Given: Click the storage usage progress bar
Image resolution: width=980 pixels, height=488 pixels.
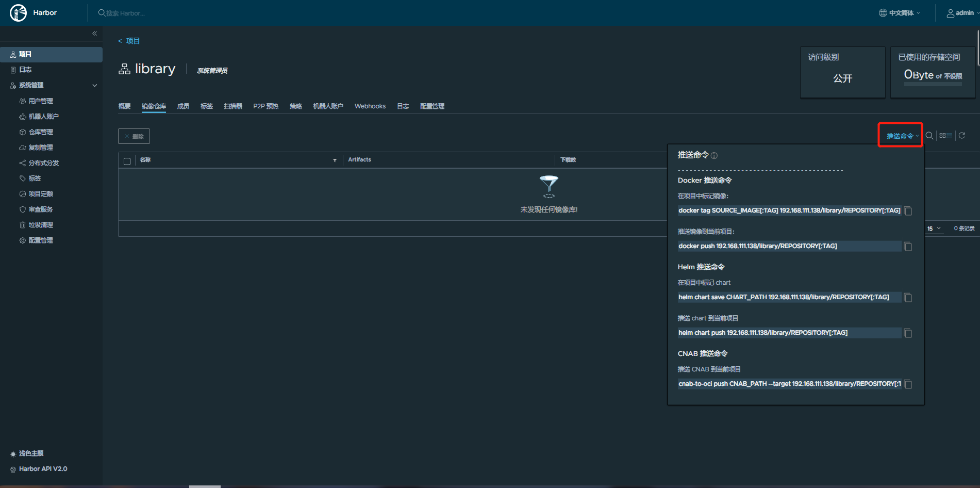Looking at the screenshot, I should pos(933,84).
